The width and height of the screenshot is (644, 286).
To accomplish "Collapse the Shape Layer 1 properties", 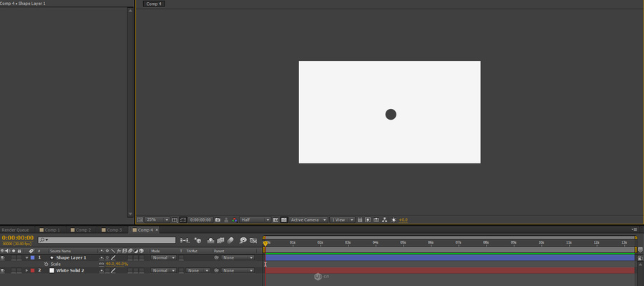I will (x=27, y=257).
